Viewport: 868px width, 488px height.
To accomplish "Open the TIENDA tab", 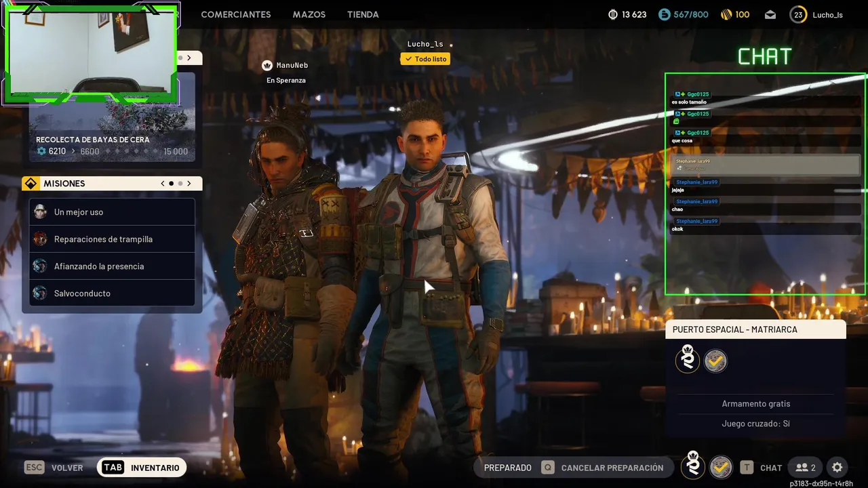I will pyautogui.click(x=363, y=14).
